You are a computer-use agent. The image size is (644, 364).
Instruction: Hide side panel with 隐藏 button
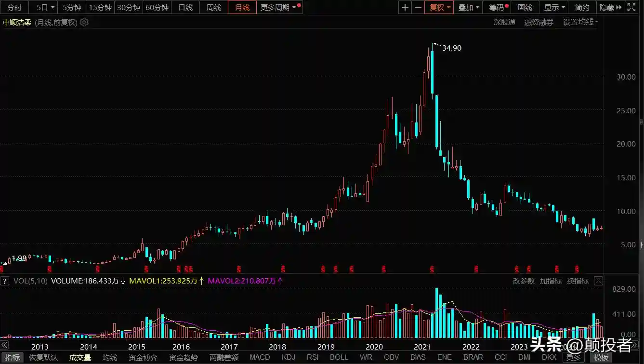click(x=610, y=7)
